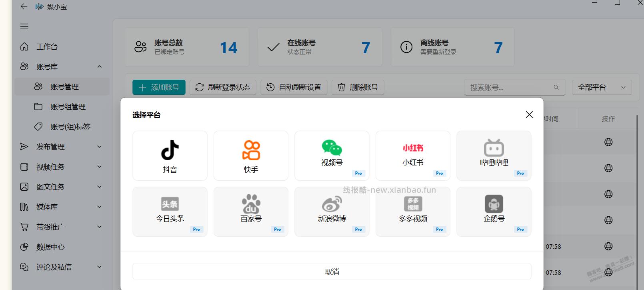The image size is (644, 290).
Task: Click the 发布管理 paper-plane icon
Action: (x=24, y=147)
